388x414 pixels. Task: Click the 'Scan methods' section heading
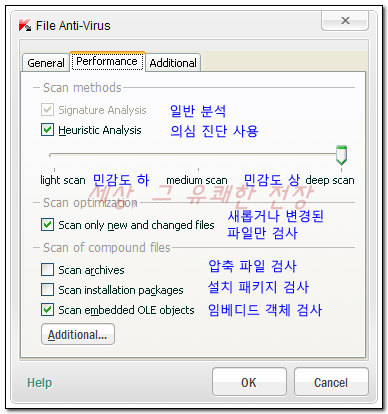pos(82,88)
